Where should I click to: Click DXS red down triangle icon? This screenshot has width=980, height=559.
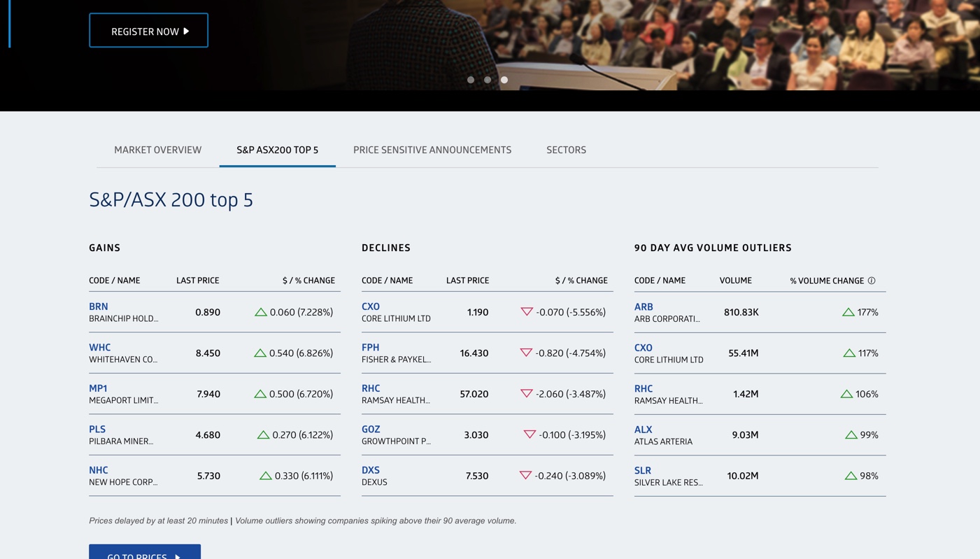(525, 476)
